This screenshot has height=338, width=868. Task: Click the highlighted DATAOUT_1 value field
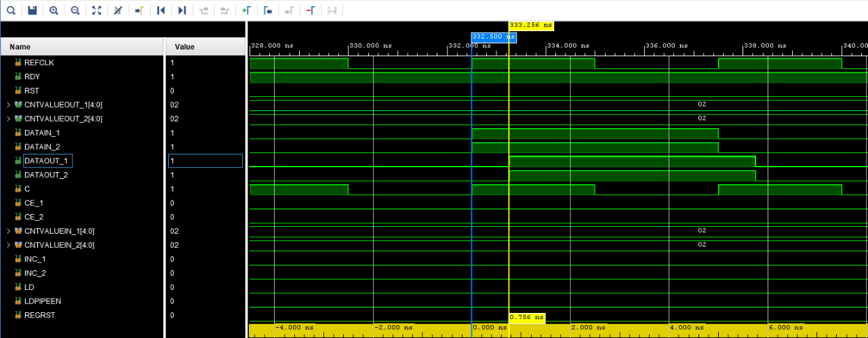[x=205, y=161]
